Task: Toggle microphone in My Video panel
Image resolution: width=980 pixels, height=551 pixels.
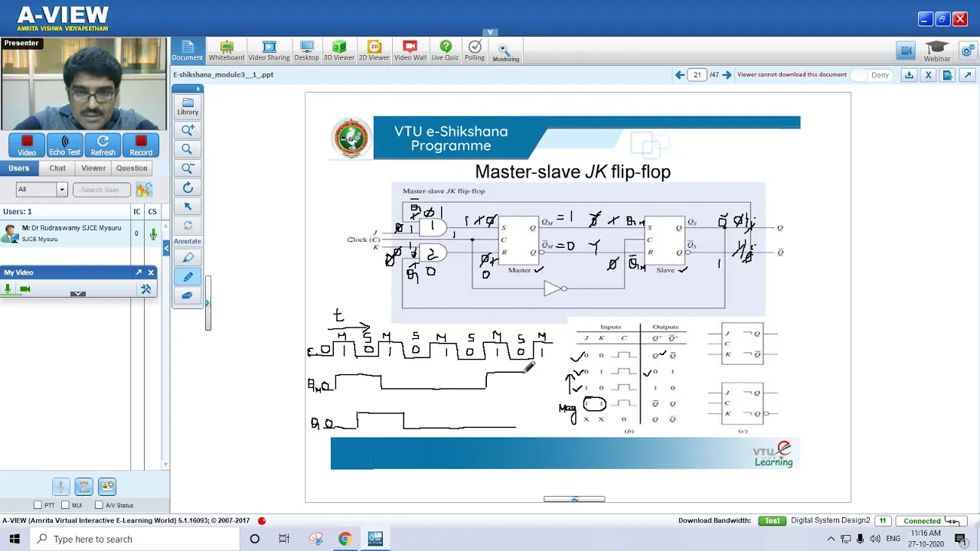Action: click(8, 289)
